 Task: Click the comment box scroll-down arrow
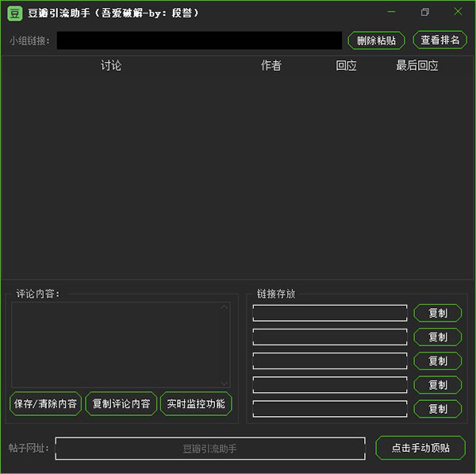(224, 383)
